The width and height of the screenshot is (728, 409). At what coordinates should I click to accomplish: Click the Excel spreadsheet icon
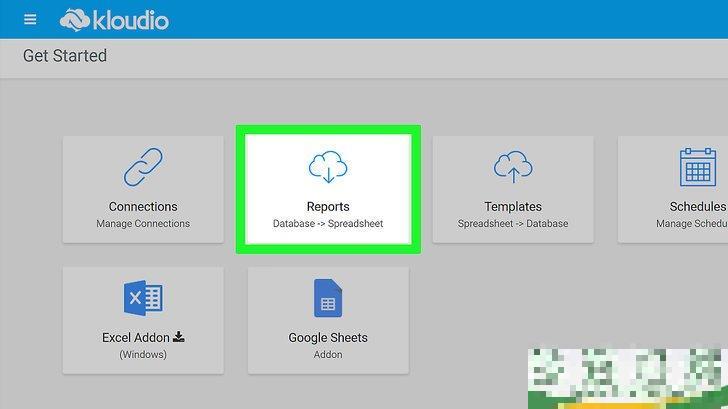[x=143, y=298]
